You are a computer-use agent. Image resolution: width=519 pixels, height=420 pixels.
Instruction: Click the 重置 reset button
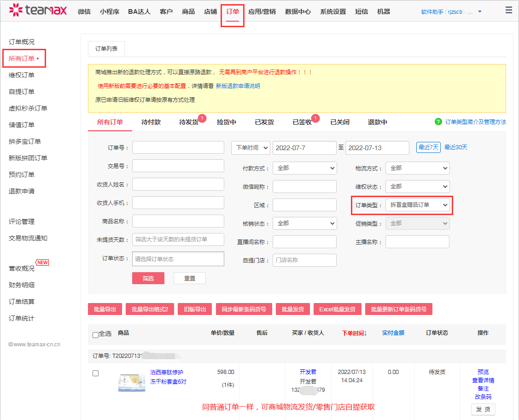(189, 278)
